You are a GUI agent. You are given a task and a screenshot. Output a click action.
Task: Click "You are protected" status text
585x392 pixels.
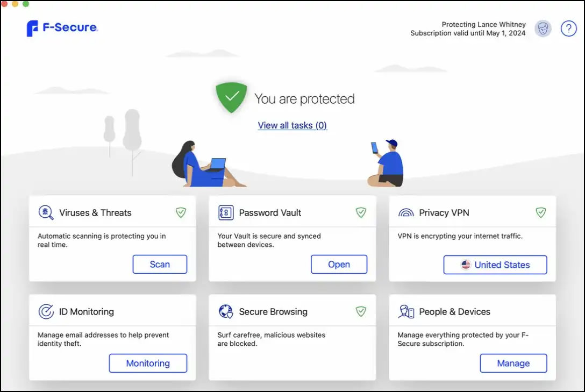click(304, 99)
